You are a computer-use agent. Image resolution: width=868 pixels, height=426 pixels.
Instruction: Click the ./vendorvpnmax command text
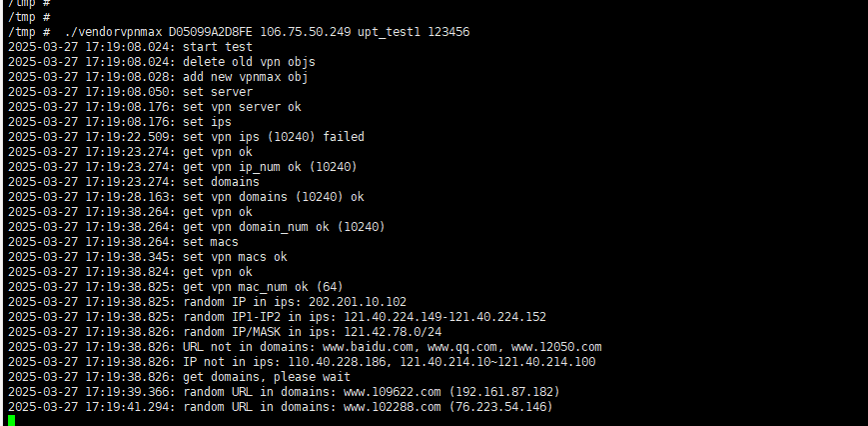(x=114, y=32)
